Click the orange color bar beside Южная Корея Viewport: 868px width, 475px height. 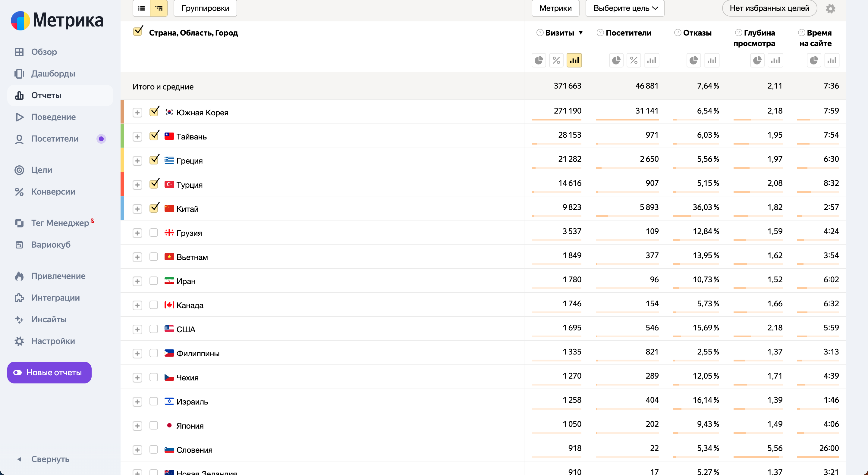[122, 112]
